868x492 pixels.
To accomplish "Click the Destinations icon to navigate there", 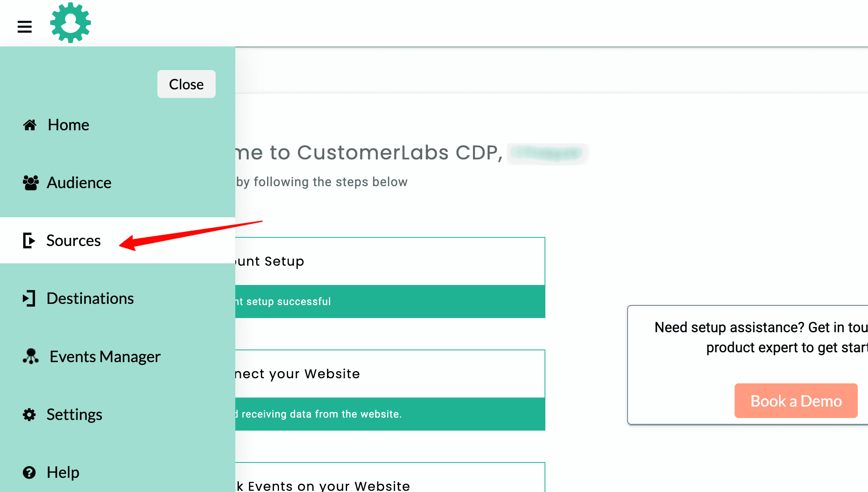I will (x=29, y=298).
